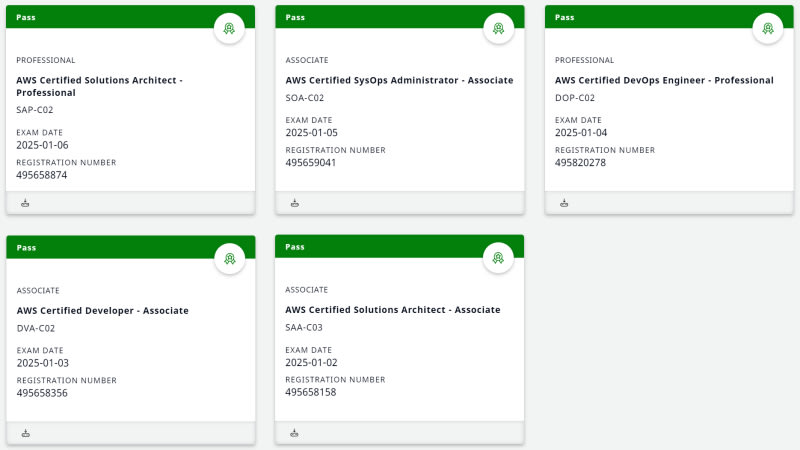Screen dimensions: 800x450
Task: Open AWS Certified SysOps Administrator - Associate title
Action: pos(399,80)
